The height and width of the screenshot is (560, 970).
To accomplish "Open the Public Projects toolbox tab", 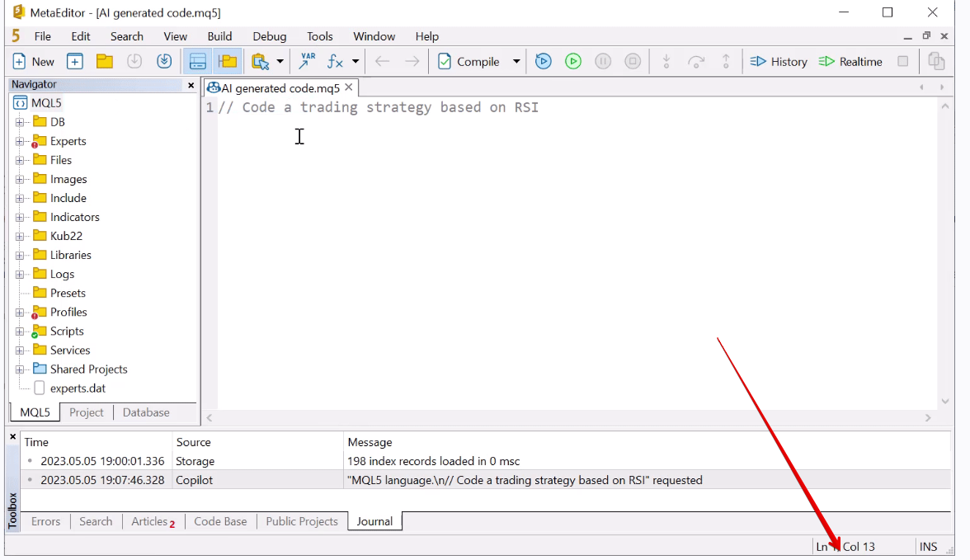I will point(302,521).
